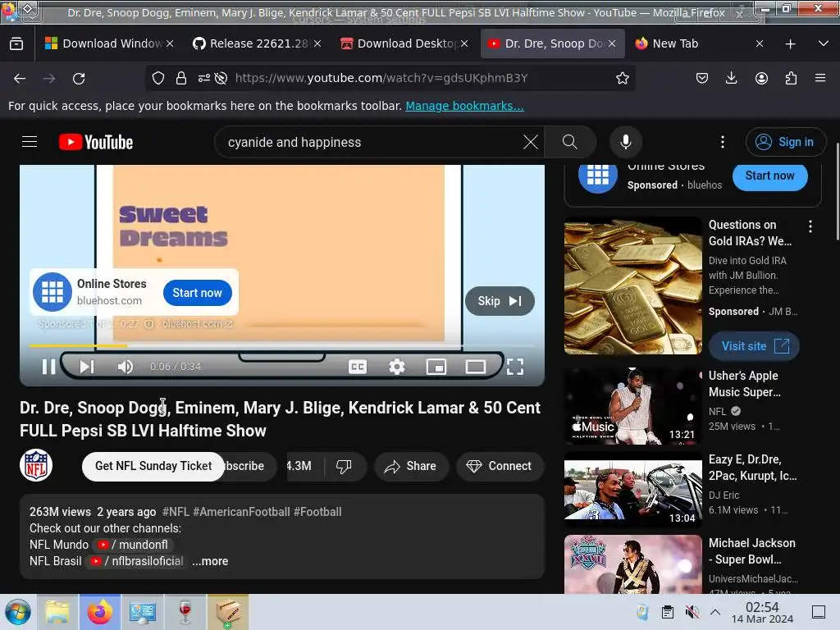Show hidden system tray icons
The width and height of the screenshot is (840, 630).
pos(715,612)
